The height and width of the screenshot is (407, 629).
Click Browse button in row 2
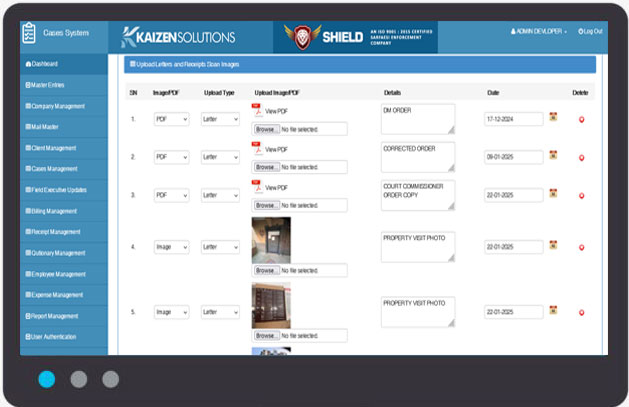tap(267, 167)
